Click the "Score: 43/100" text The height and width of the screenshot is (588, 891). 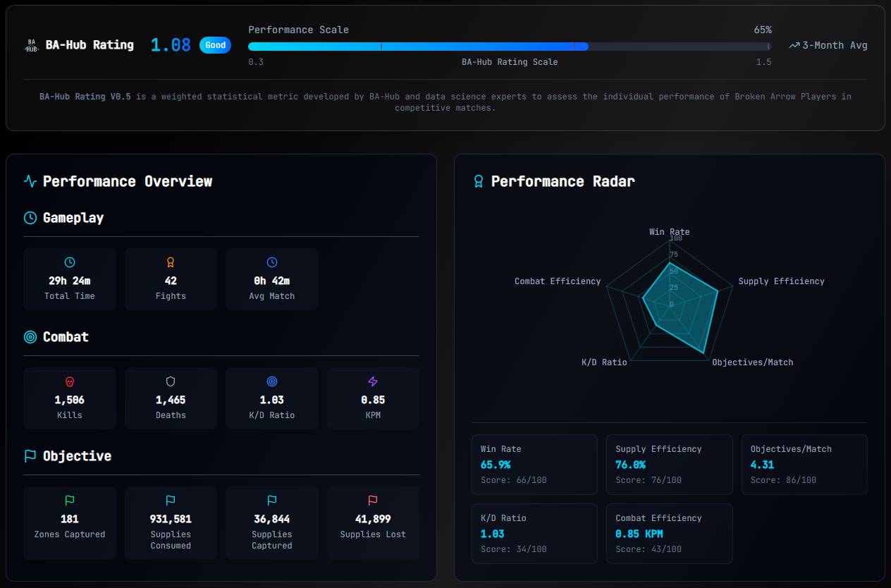click(649, 549)
